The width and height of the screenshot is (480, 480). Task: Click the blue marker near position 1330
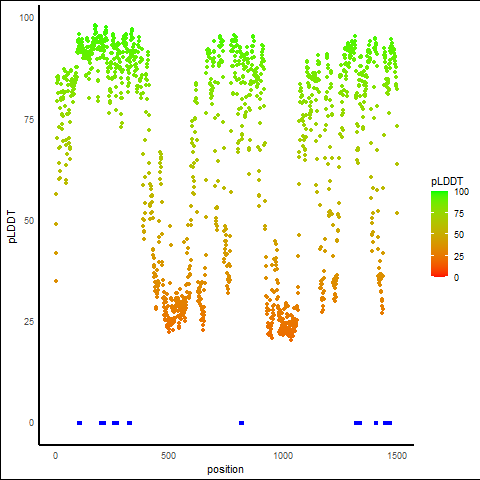358,423
